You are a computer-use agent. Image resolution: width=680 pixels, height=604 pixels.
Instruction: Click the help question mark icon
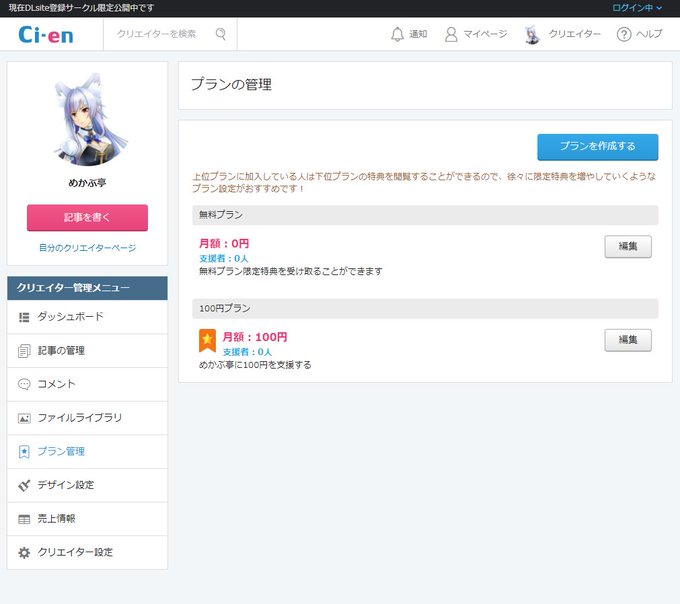624,34
